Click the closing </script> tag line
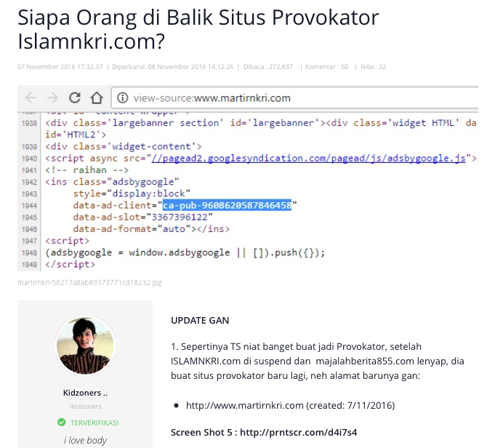This screenshot has height=448, width=487. tap(71, 265)
